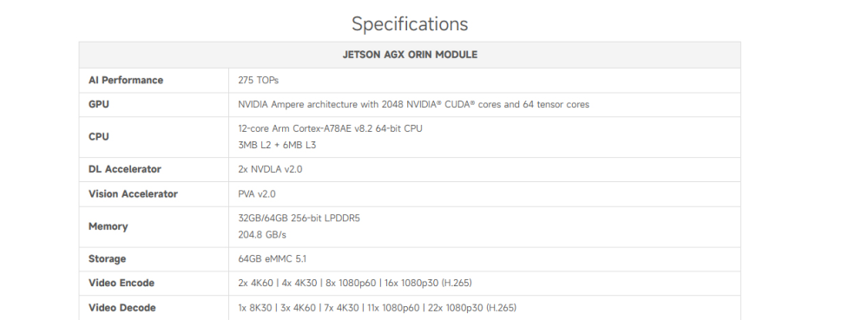Click the Storage row label
Image resolution: width=868 pixels, height=320 pixels.
[108, 258]
